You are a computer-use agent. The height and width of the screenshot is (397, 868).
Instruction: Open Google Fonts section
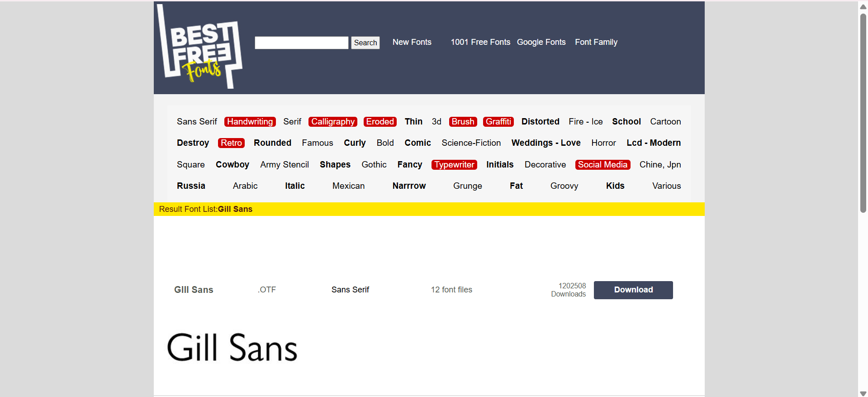[541, 42]
